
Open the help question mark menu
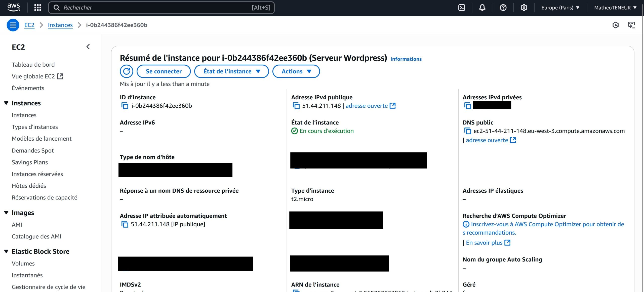503,8
